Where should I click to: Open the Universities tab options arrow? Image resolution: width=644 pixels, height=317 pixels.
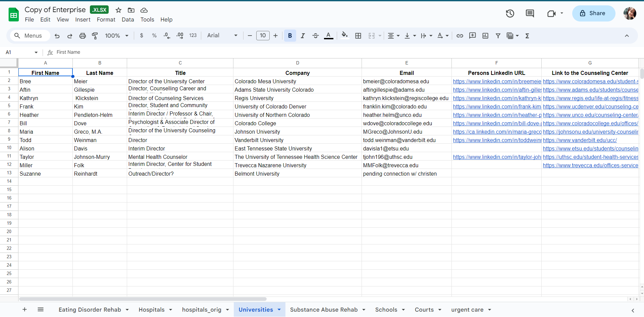279,310
